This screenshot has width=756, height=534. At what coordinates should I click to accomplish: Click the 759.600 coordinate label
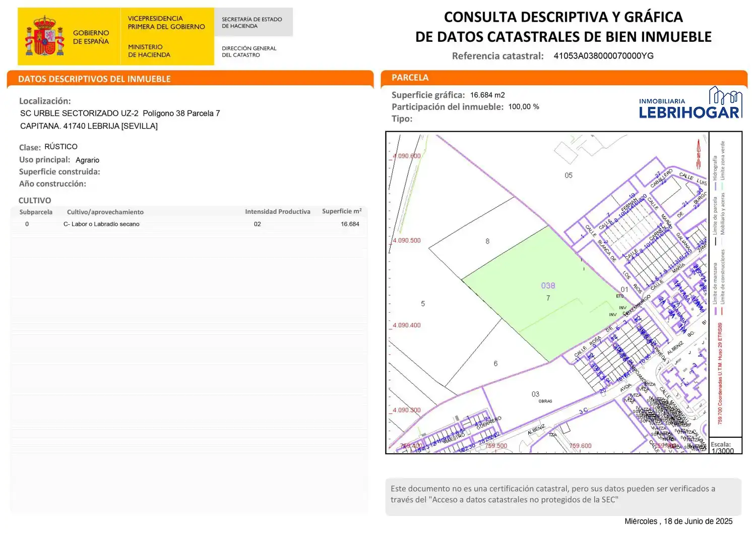click(x=580, y=446)
